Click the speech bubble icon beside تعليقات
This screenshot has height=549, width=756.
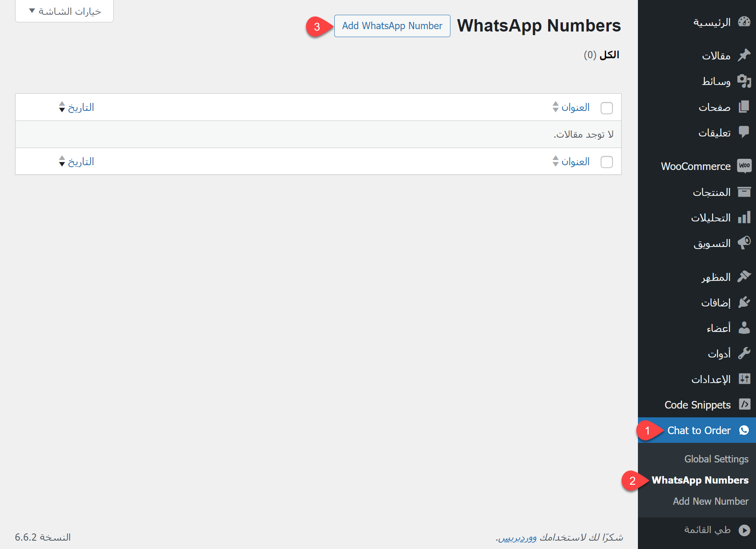[744, 132]
